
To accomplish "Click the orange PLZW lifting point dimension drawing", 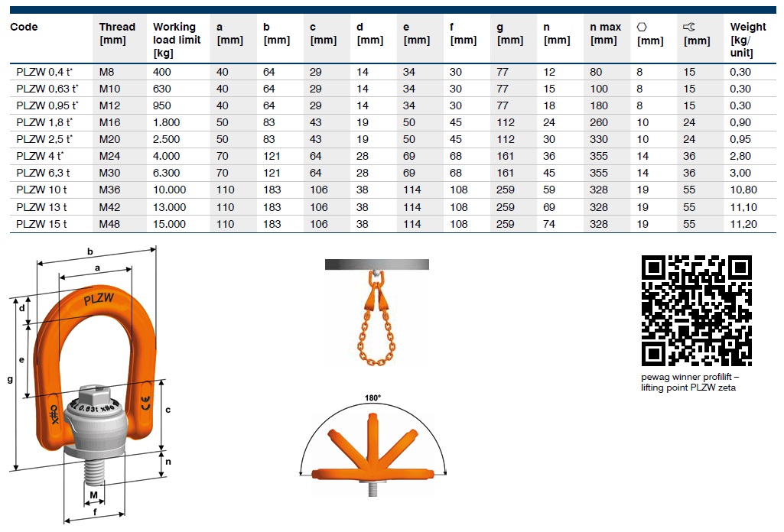I will 89,384.
